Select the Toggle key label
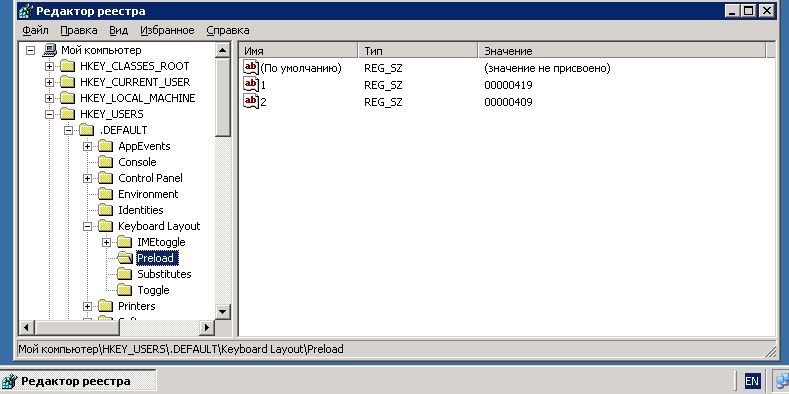Screen dimensions: 789x394 tap(153, 290)
